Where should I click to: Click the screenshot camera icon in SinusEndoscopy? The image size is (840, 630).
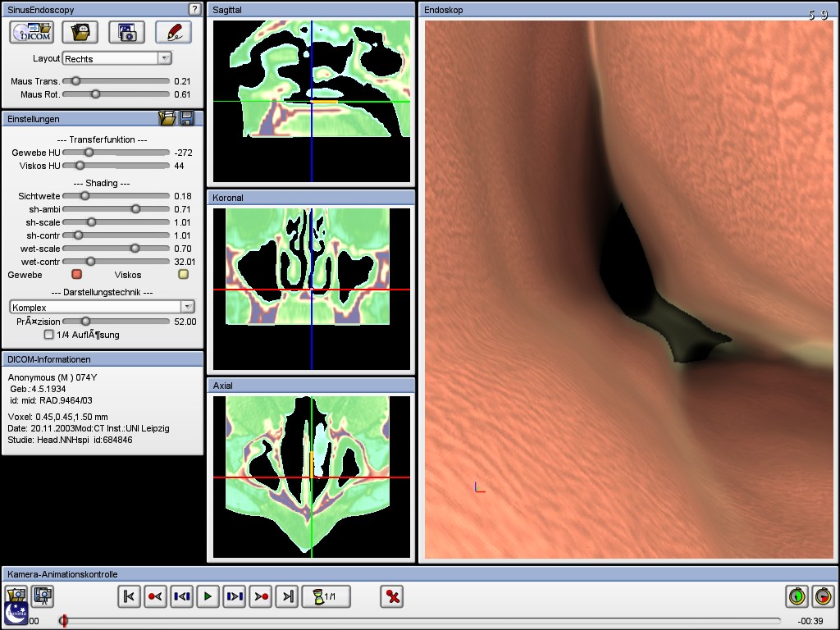click(126, 32)
